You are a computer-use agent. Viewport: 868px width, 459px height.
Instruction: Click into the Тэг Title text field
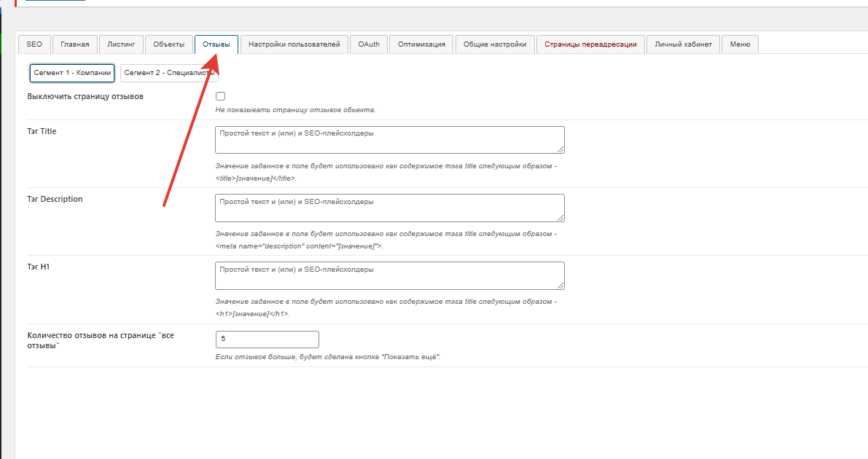[389, 140]
